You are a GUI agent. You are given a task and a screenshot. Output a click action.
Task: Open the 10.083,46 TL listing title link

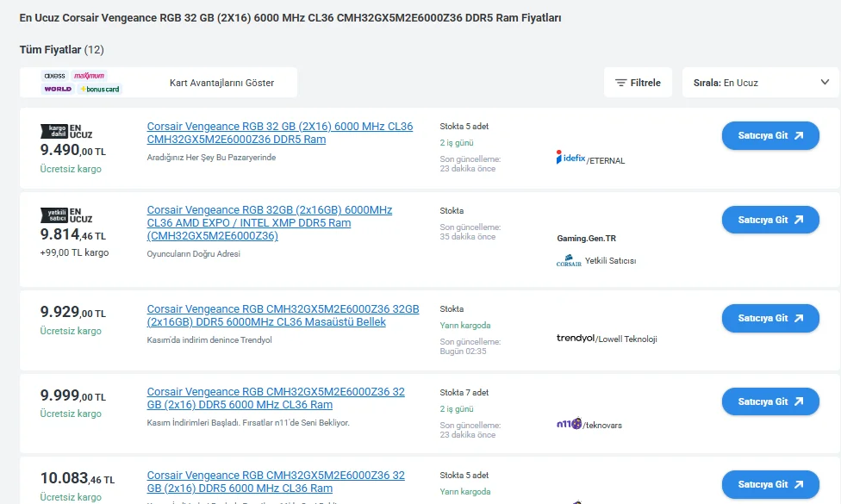coord(276,482)
